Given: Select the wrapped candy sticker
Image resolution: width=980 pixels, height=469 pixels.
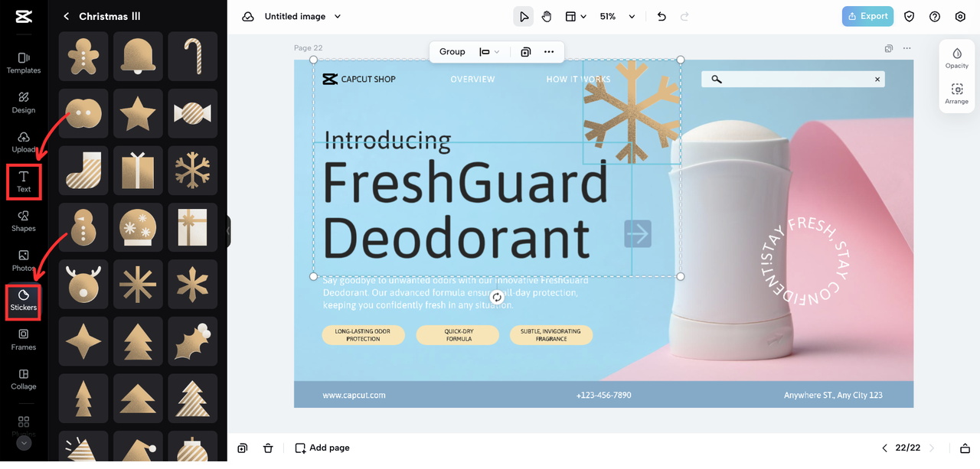Looking at the screenshot, I should click(192, 113).
